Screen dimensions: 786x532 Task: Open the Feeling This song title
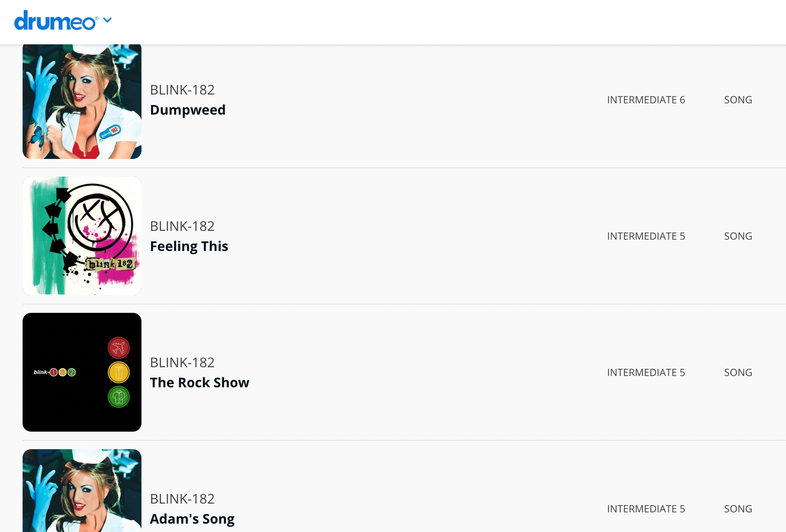pos(189,246)
